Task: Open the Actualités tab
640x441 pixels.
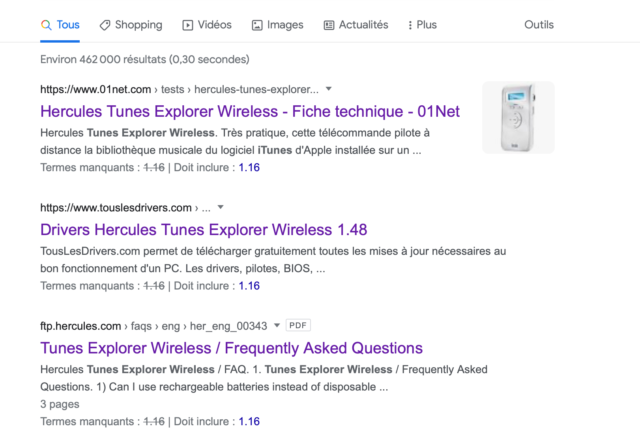Action: pyautogui.click(x=356, y=25)
